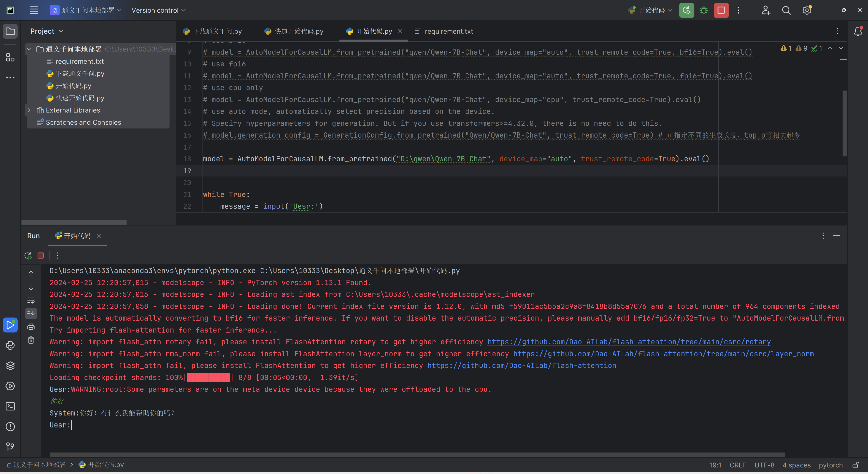Click the up-arrow stack trace navigation
The height and width of the screenshot is (474, 868).
[x=31, y=274]
